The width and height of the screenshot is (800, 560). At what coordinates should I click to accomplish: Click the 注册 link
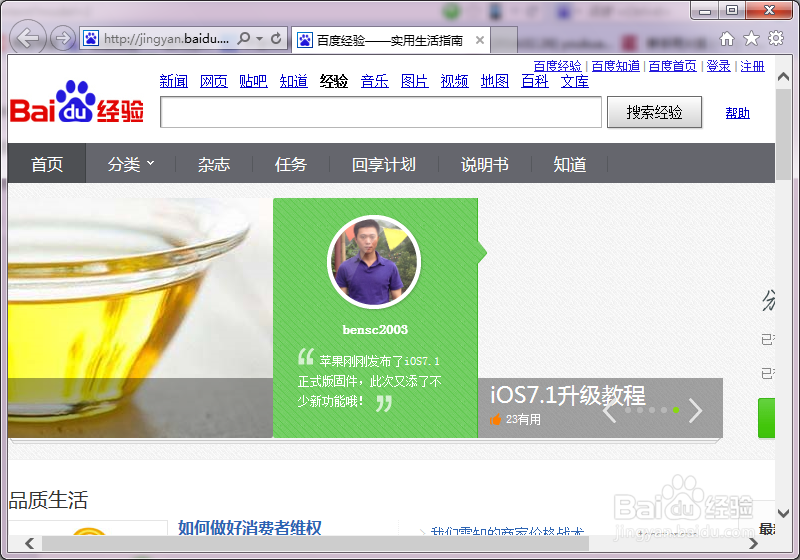click(752, 66)
